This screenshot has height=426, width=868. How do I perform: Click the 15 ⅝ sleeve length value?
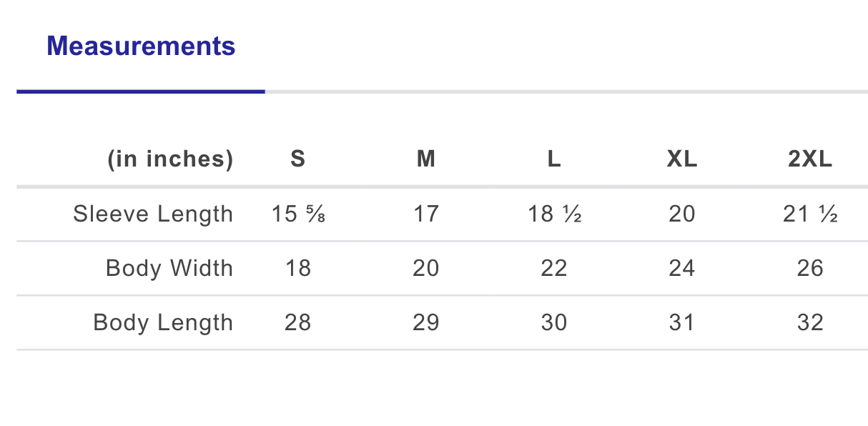click(x=298, y=214)
